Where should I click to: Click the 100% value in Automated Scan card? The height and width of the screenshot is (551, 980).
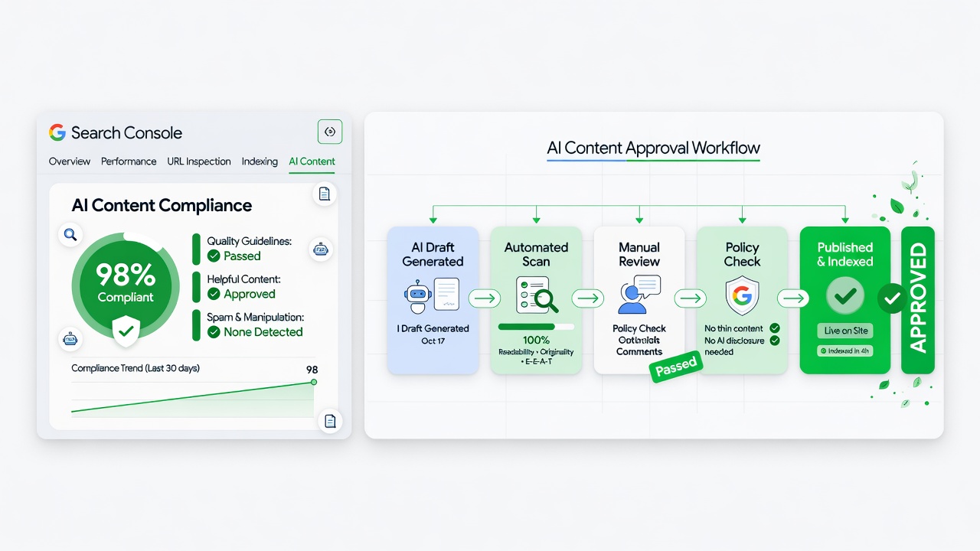pyautogui.click(x=536, y=340)
